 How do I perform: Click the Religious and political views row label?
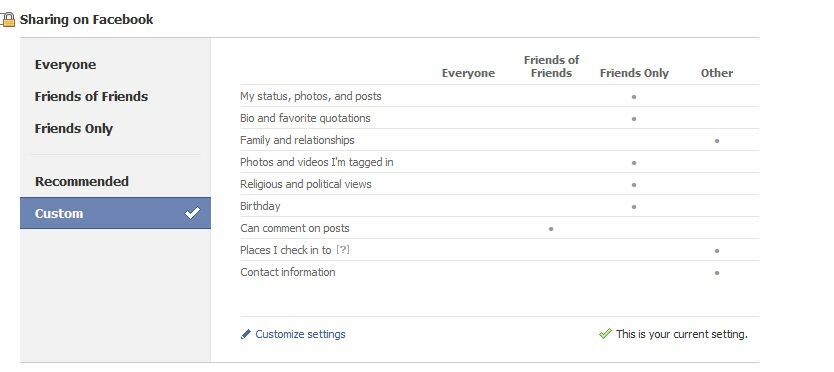pos(306,184)
